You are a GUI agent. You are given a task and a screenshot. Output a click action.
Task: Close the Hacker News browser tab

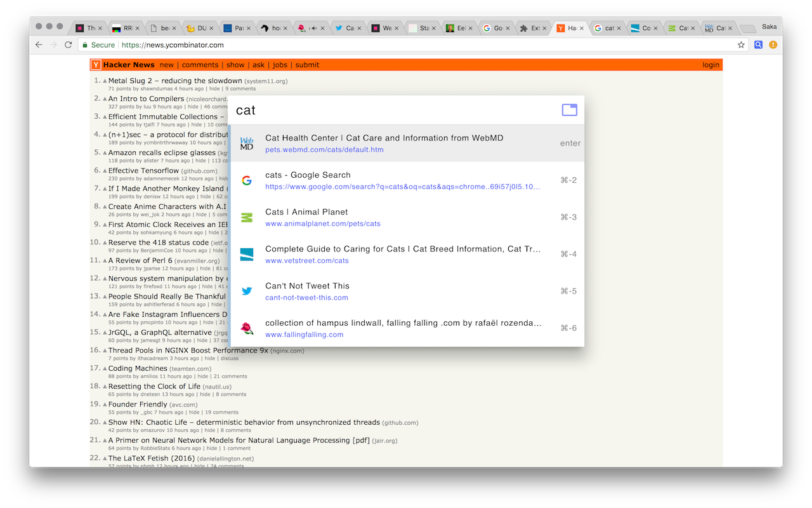(582, 29)
